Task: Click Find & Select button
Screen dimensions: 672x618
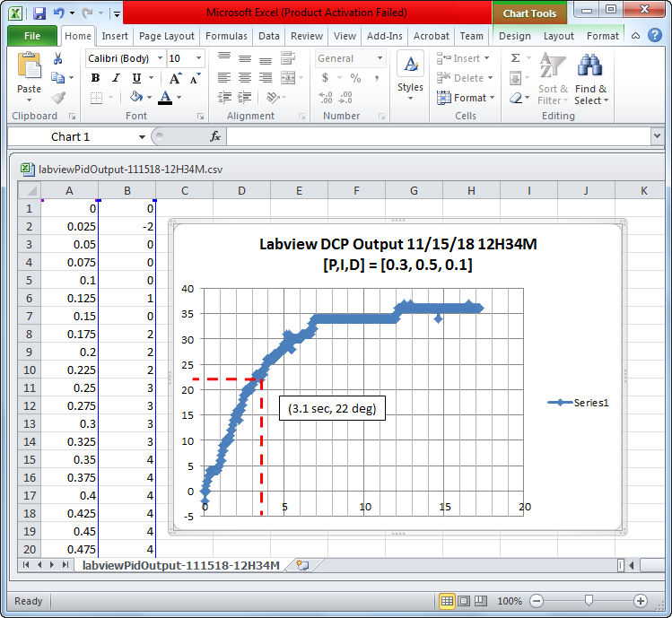Action: 590,79
